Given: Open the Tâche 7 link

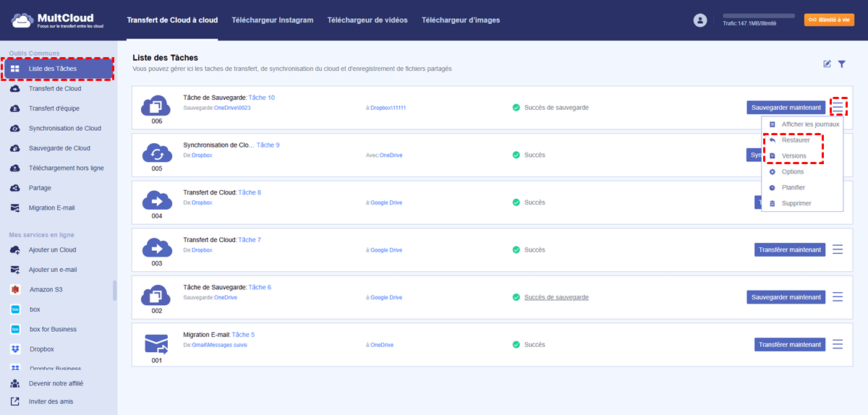Looking at the screenshot, I should click(250, 240).
